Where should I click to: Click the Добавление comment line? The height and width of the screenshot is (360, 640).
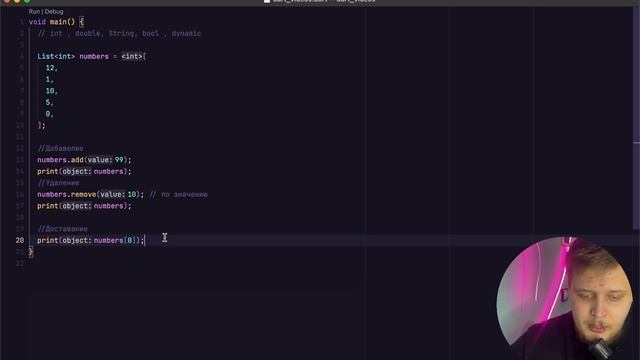(x=60, y=148)
